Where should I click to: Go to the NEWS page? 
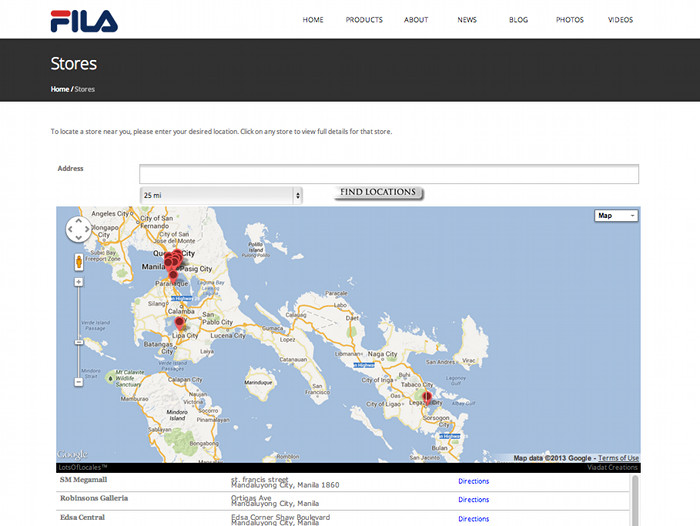[x=467, y=20]
